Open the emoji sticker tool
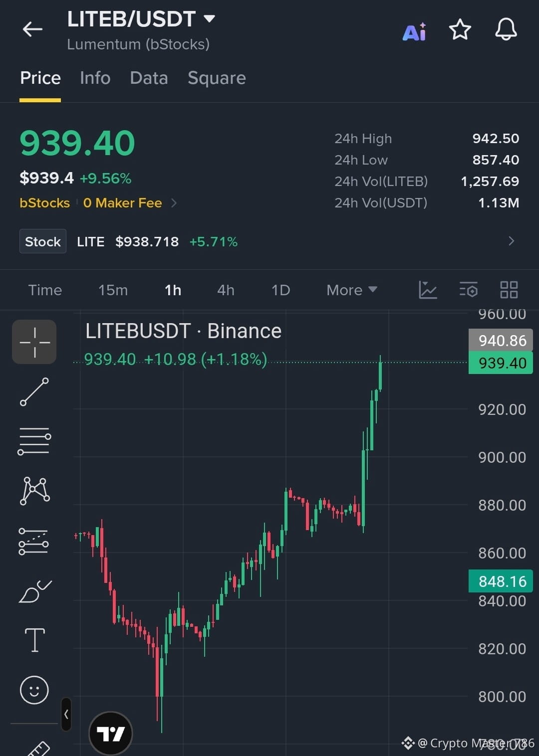This screenshot has width=539, height=756. (34, 690)
